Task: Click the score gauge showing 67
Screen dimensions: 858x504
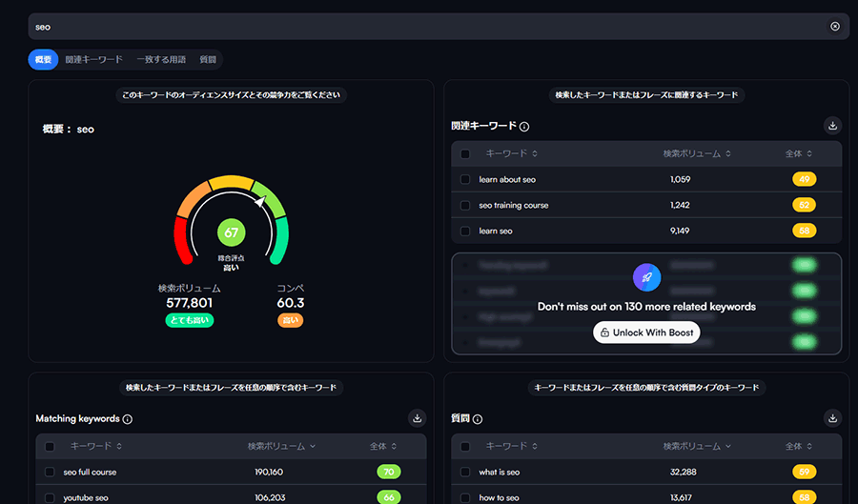Action: 230,232
